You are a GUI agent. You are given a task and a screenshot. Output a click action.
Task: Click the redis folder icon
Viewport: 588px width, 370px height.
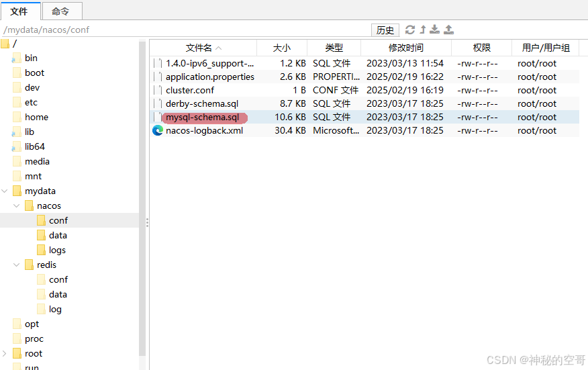tap(29, 265)
